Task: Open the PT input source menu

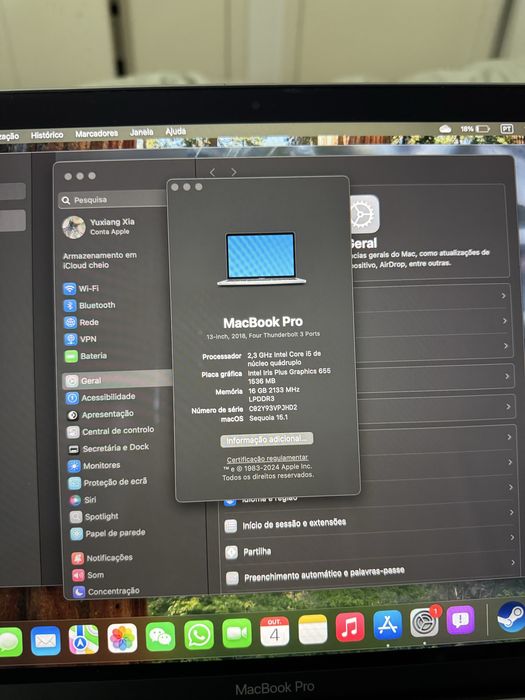Action: coord(507,129)
